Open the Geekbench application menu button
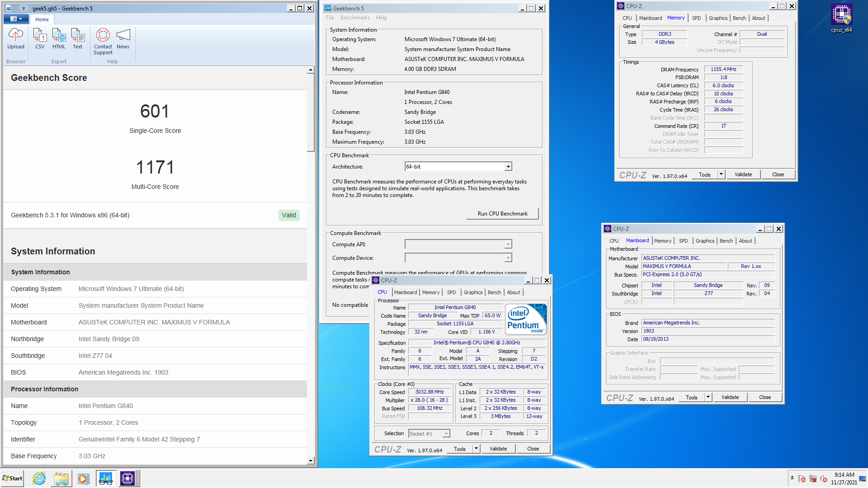This screenshot has width=868, height=488. pos(16,19)
